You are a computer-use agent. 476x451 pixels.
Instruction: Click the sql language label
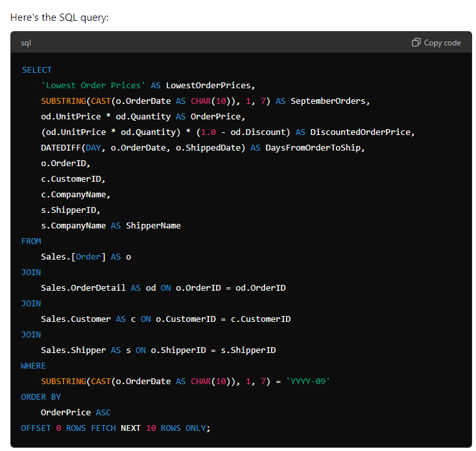[x=26, y=43]
